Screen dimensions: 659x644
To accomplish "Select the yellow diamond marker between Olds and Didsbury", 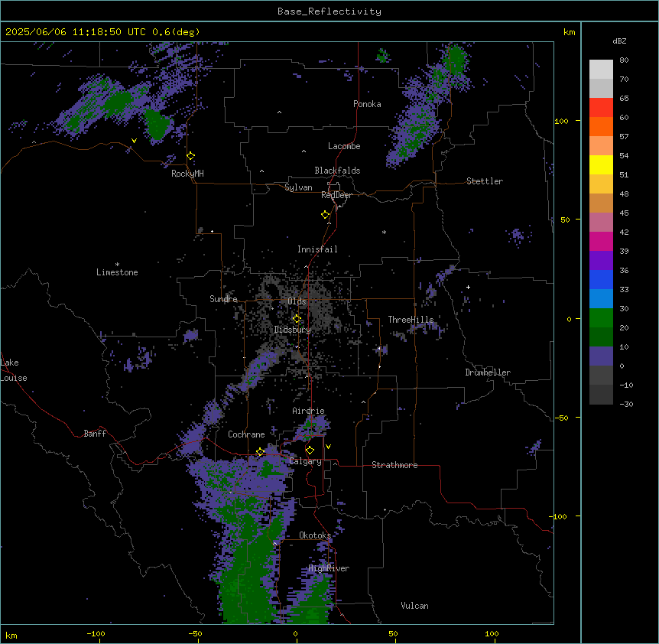I will click(x=297, y=319).
